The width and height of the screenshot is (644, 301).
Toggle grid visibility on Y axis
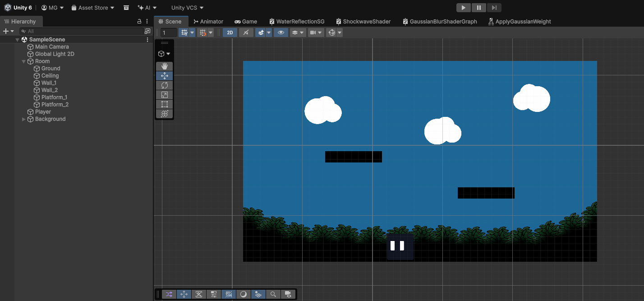(x=184, y=32)
